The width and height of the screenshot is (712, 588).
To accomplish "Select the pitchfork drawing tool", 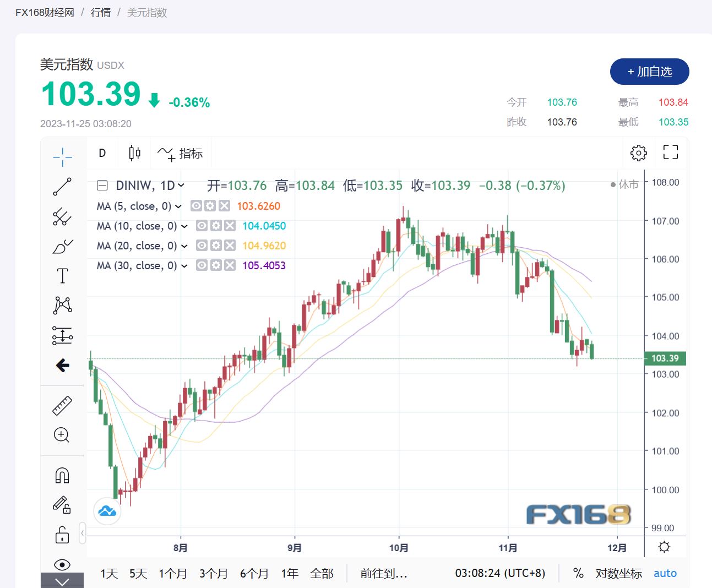I will coord(62,217).
